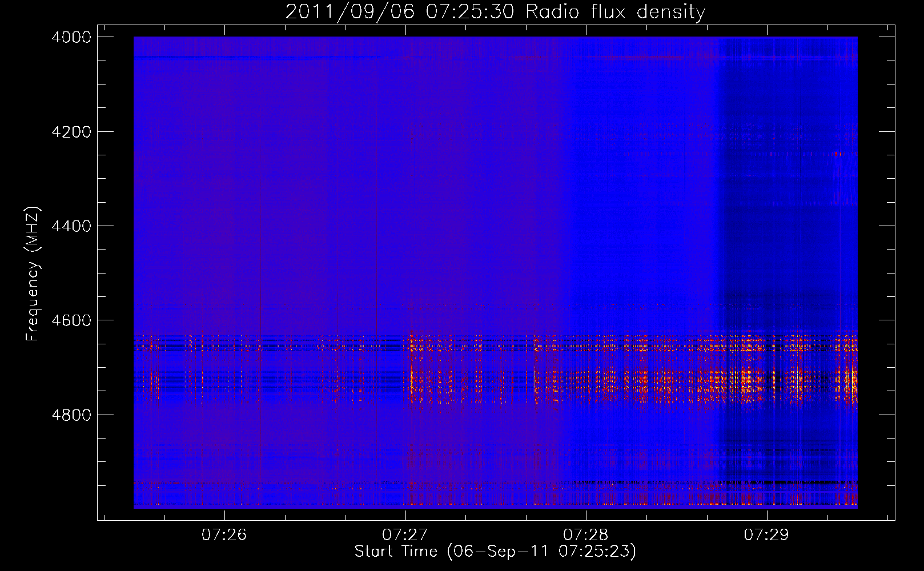Click the 4200 frequency tick label
Screen dimensions: 924x571
pyautogui.click(x=71, y=132)
